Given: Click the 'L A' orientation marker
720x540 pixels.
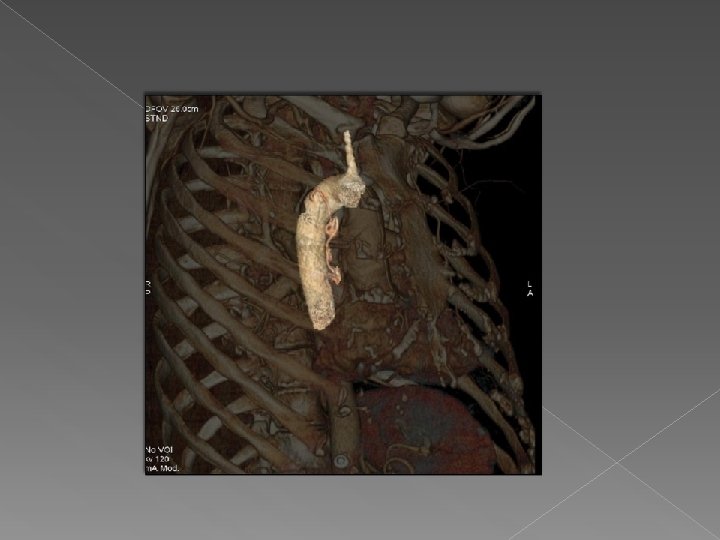Looking at the screenshot, I should (530, 289).
